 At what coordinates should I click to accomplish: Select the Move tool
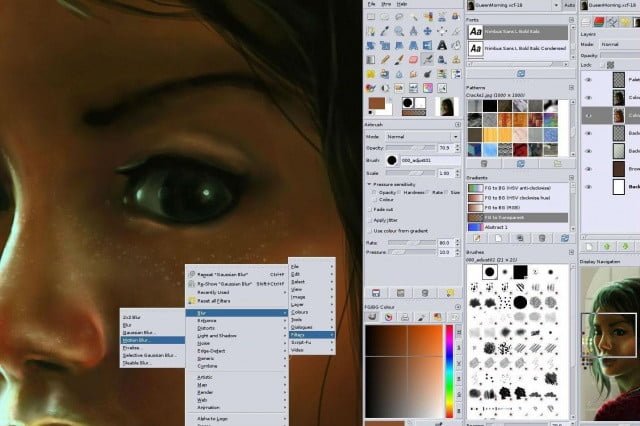point(427,31)
